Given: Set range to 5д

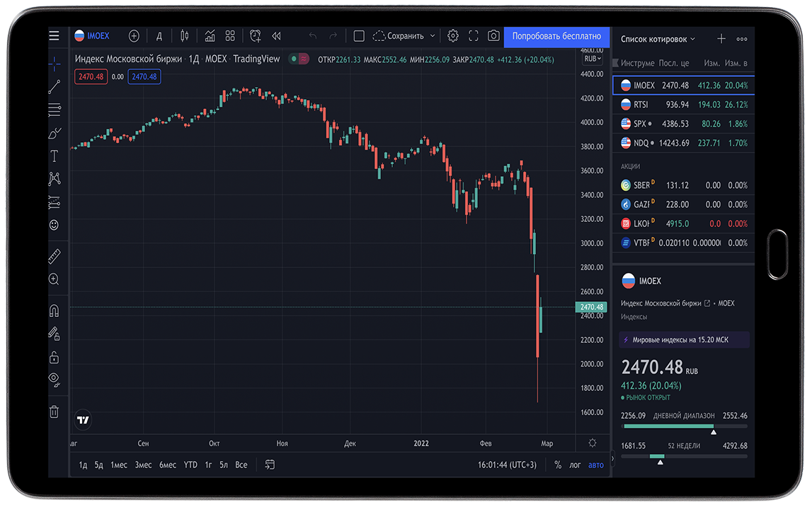Looking at the screenshot, I should coord(98,465).
